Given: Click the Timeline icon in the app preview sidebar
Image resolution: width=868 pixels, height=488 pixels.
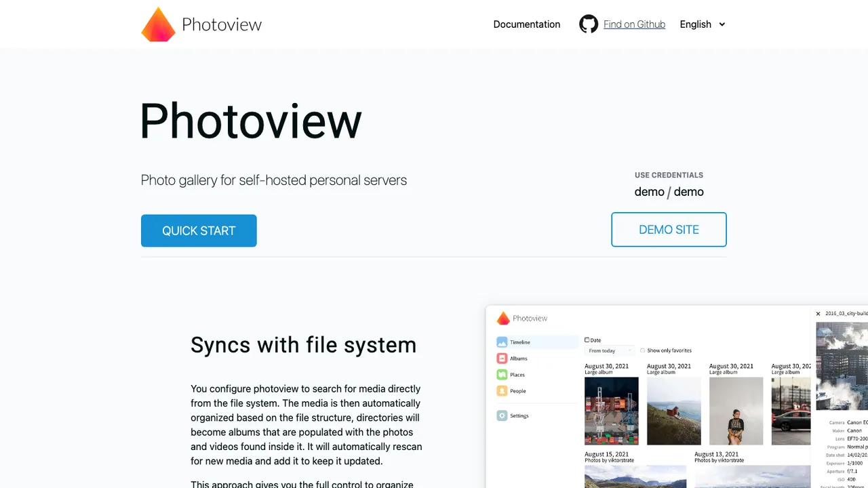Looking at the screenshot, I should click(502, 342).
